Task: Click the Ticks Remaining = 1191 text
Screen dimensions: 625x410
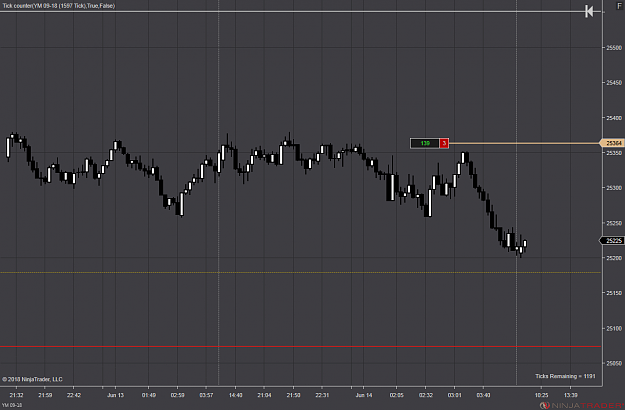Action: pyautogui.click(x=565, y=376)
